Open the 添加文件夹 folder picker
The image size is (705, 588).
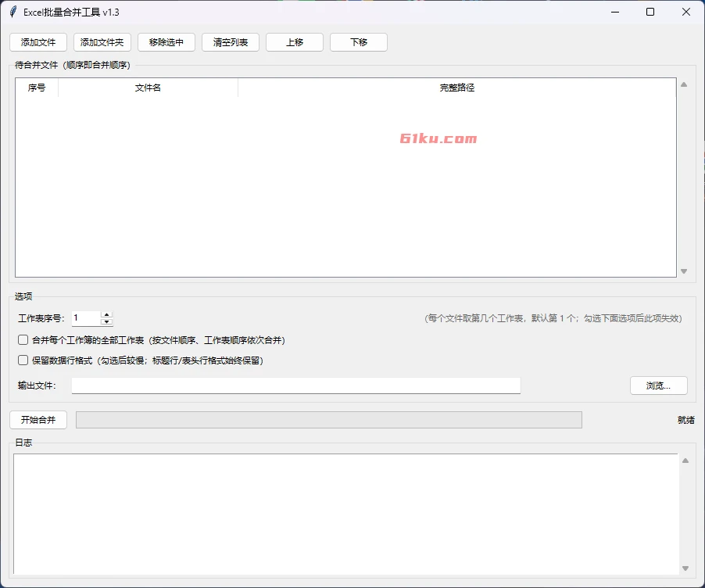click(102, 42)
